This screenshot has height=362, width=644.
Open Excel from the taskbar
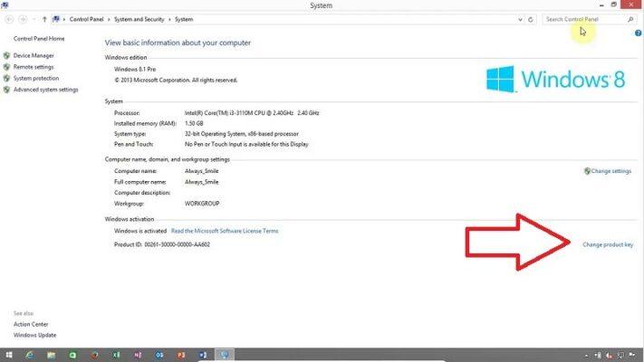coord(116,355)
